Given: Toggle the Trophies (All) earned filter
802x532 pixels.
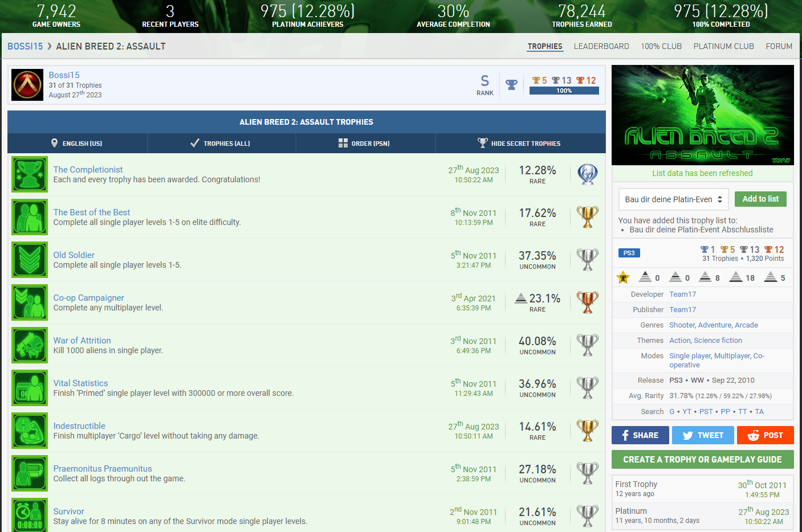Looking at the screenshot, I should click(221, 144).
